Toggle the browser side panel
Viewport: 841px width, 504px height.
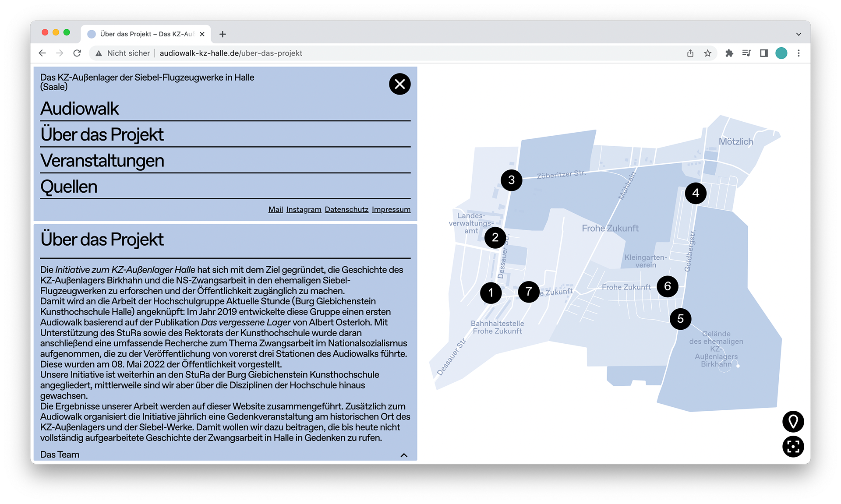(x=764, y=53)
